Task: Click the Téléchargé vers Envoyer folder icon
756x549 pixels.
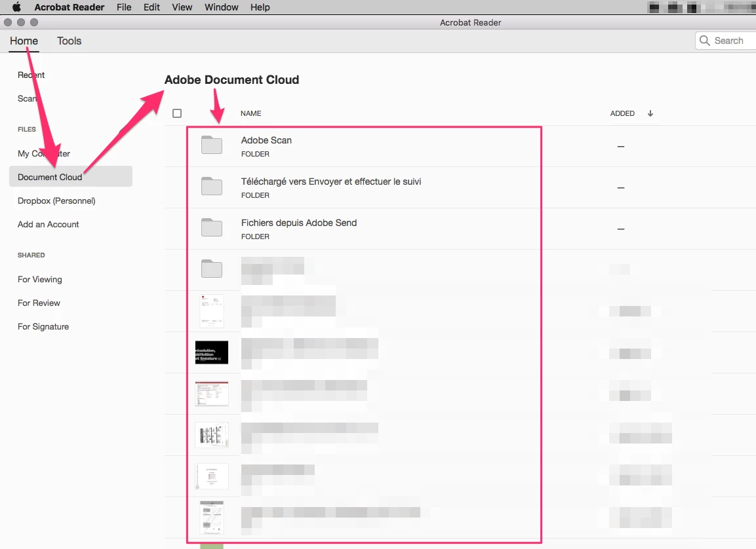Action: click(x=212, y=186)
